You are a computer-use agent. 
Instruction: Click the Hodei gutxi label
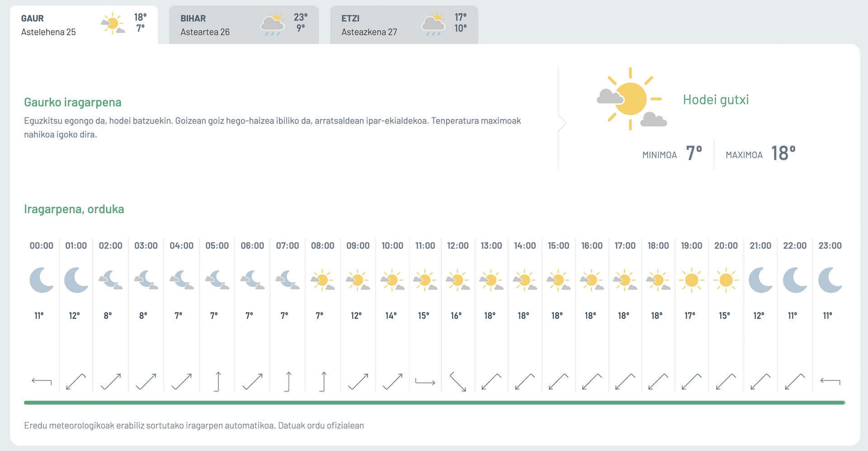coord(716,99)
